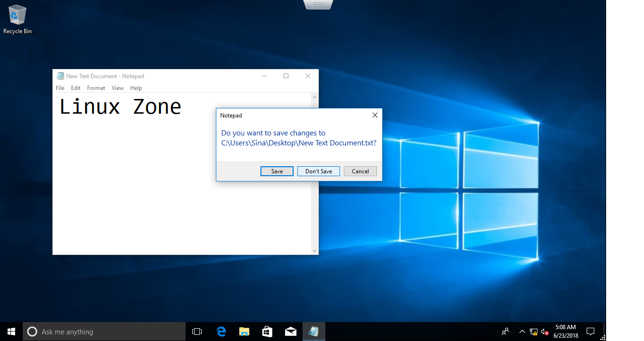The height and width of the screenshot is (341, 644).
Task: Close the Notepad save prompt dialog
Action: 375,115
